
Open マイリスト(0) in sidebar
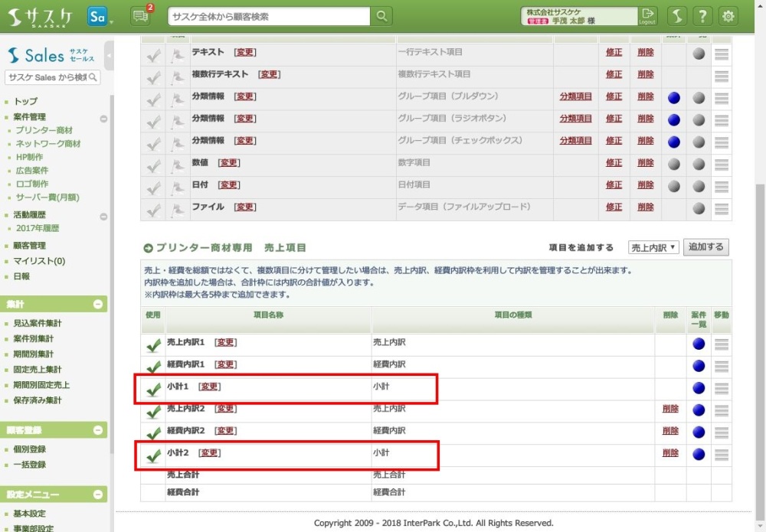tap(39, 261)
